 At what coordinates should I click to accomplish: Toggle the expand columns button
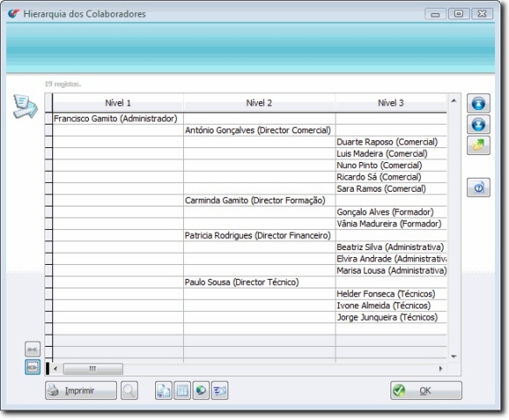tap(32, 367)
